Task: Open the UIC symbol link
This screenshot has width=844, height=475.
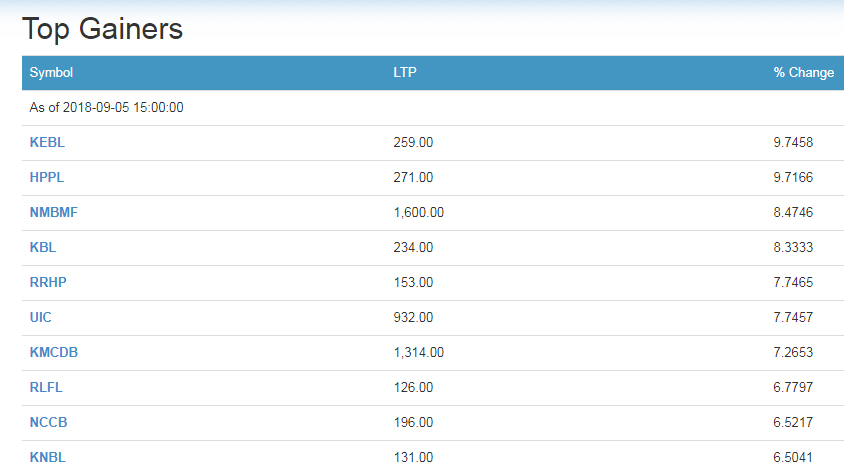Action: coord(40,318)
